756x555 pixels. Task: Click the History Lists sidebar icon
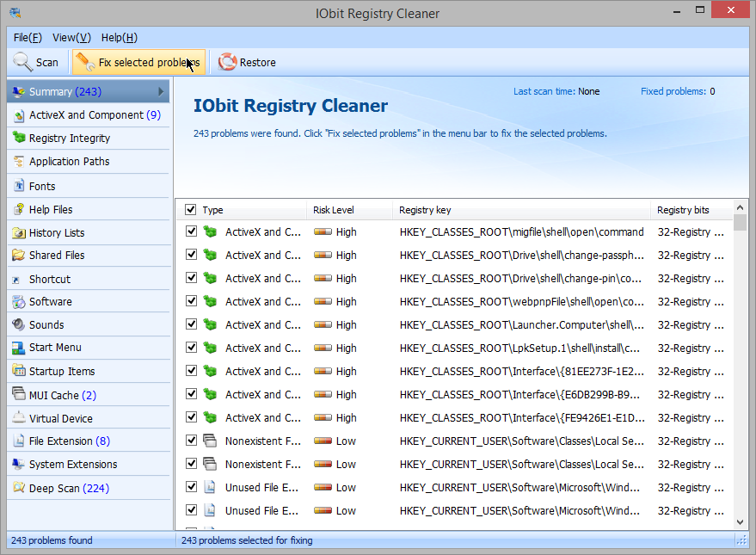[x=19, y=233]
